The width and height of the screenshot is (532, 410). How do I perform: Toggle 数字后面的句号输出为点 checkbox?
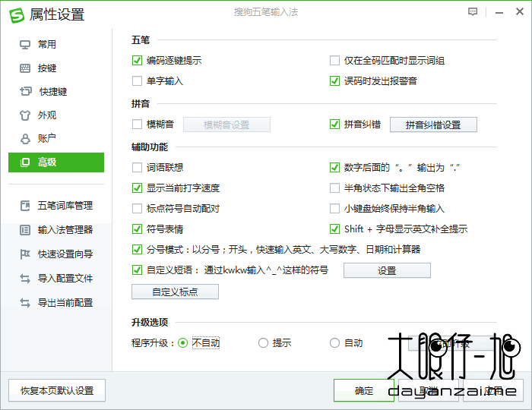334,167
